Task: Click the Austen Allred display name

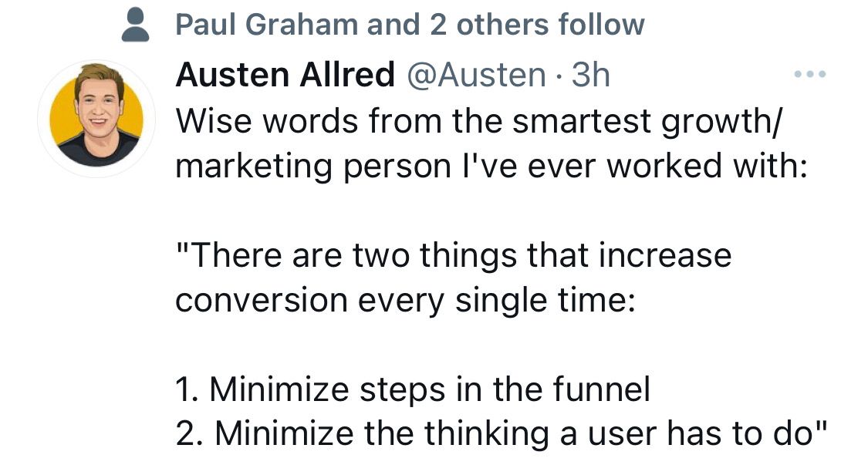Action: 285,75
